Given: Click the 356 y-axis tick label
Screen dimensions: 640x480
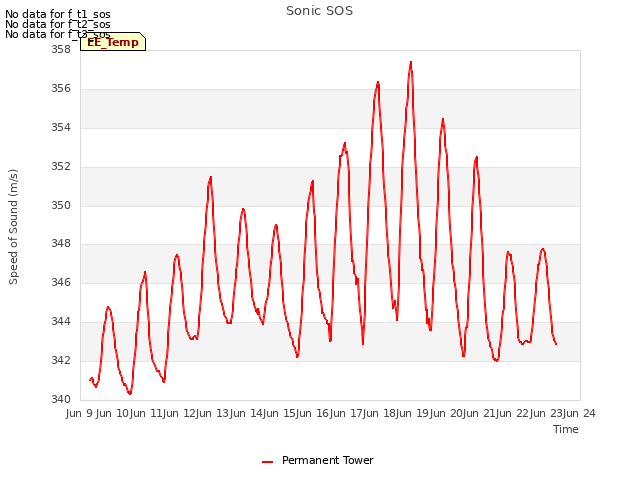Looking at the screenshot, I should 61,89.
